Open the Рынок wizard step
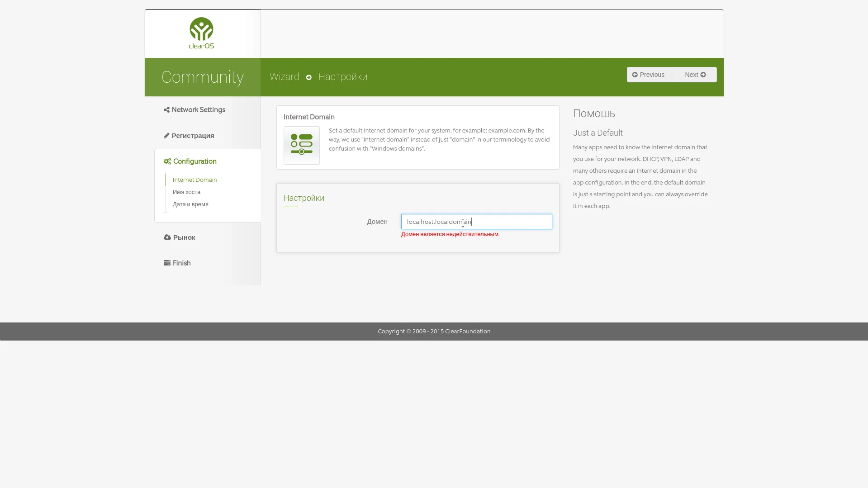Screen dimensions: 868x488 pyautogui.click(x=180, y=237)
